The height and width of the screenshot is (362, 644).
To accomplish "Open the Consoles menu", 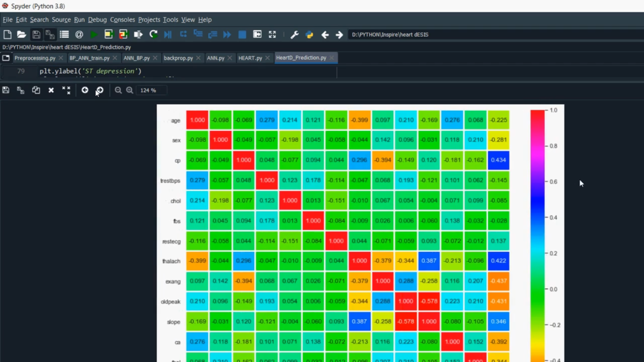I will click(122, 20).
